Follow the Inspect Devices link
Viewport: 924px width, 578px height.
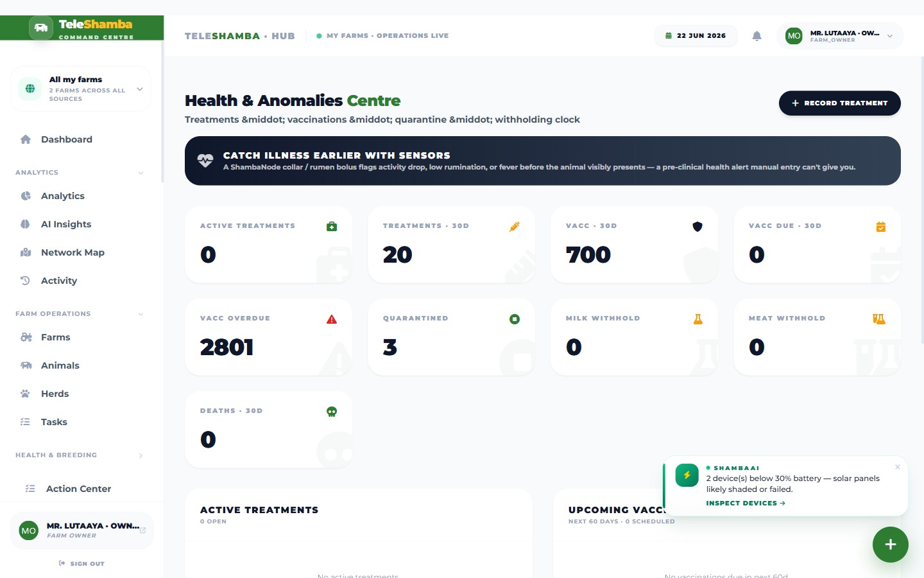click(x=746, y=503)
